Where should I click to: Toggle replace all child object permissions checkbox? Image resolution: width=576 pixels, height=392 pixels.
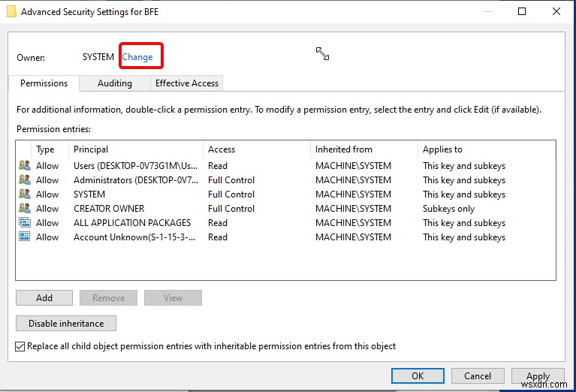[20, 346]
